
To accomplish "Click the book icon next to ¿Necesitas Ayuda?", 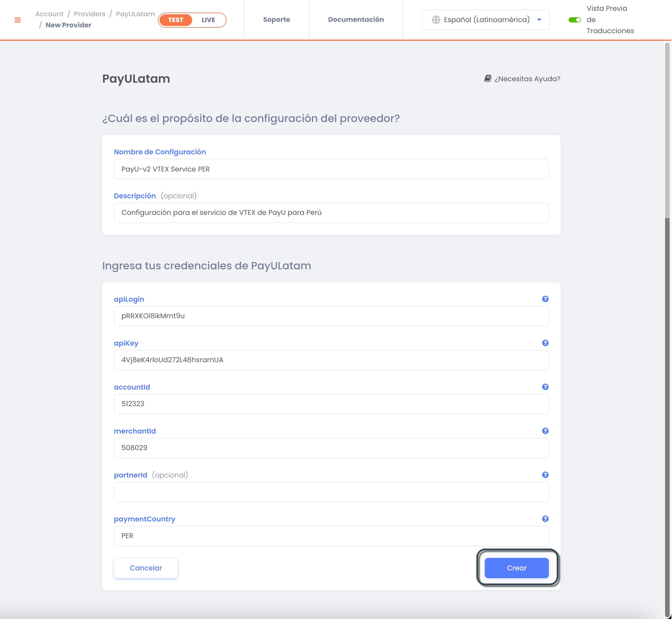I will [488, 78].
